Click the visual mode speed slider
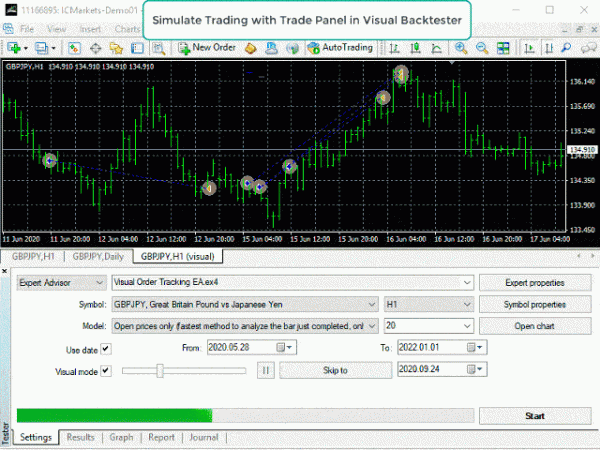Image resolution: width=600 pixels, height=450 pixels. pyautogui.click(x=160, y=370)
